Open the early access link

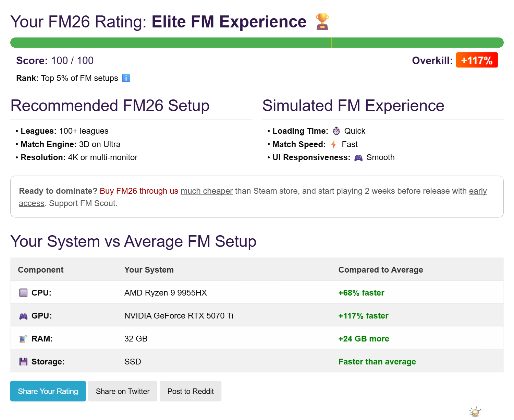point(478,191)
